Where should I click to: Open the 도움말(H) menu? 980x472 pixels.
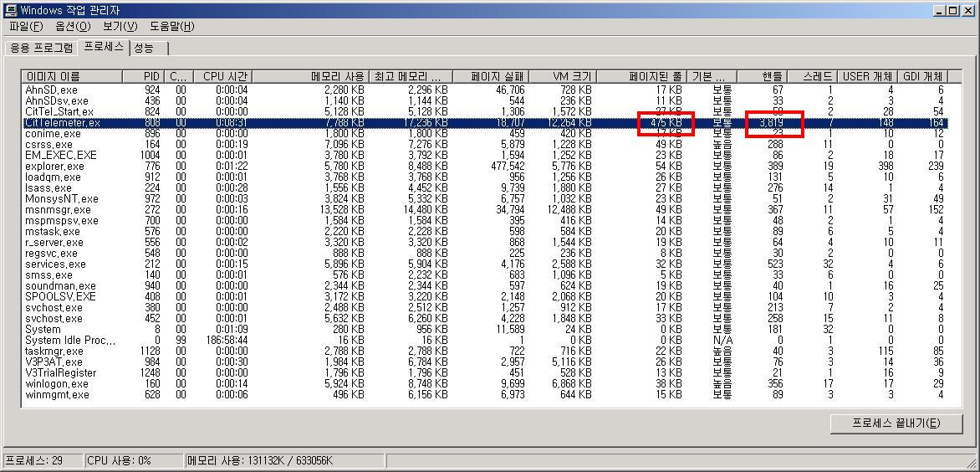[171, 26]
